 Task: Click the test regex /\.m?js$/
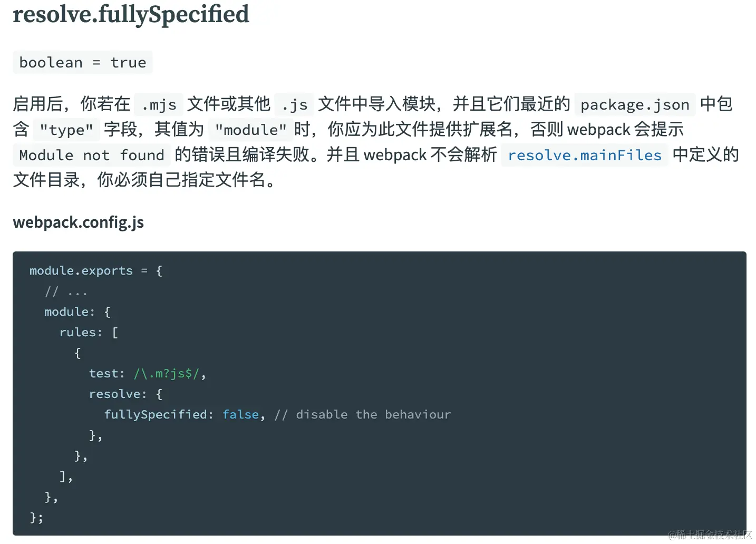point(167,374)
